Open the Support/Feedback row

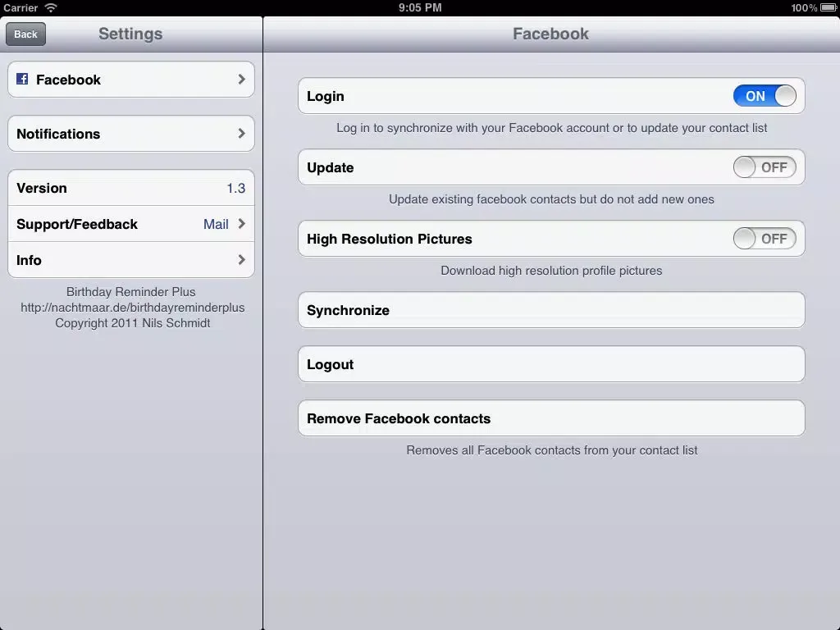131,224
